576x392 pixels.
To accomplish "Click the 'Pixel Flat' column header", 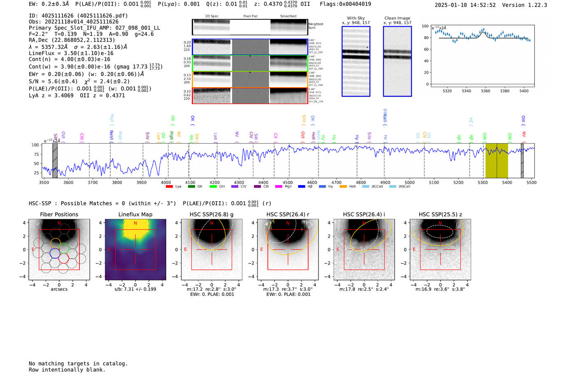I will click(250, 16).
